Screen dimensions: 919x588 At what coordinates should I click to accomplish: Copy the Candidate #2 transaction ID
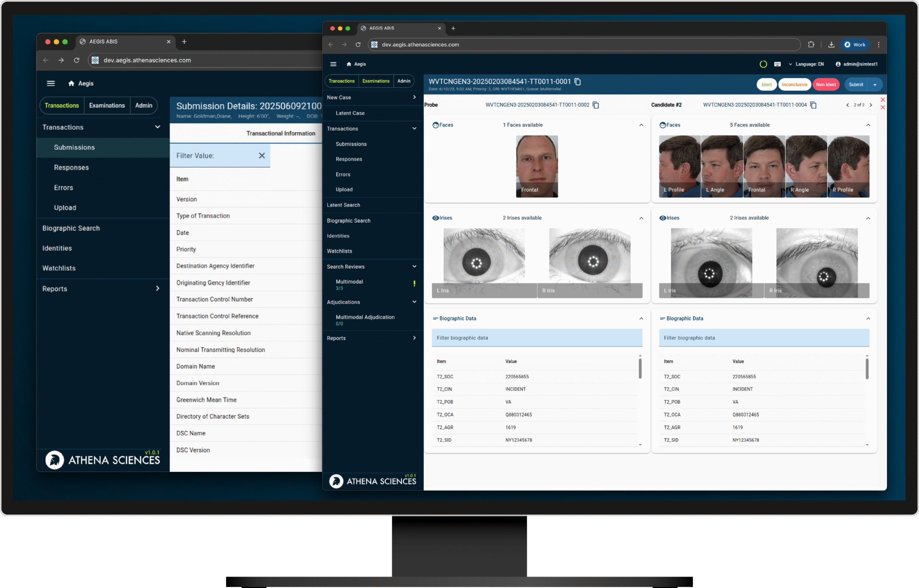[x=813, y=105]
